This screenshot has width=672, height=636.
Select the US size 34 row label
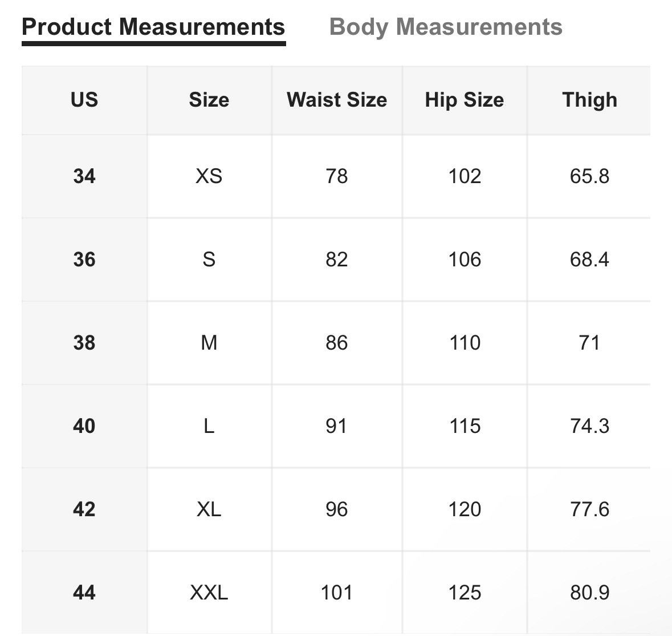[x=84, y=176]
